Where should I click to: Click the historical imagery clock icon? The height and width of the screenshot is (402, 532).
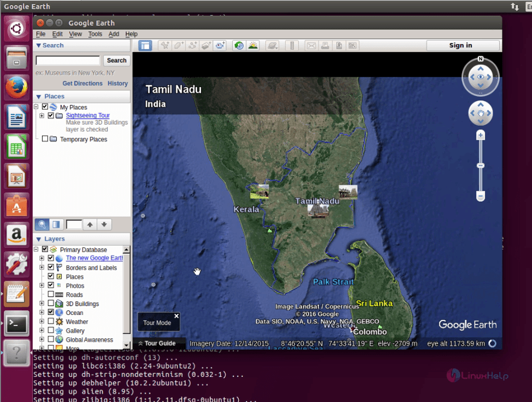pos(239,46)
